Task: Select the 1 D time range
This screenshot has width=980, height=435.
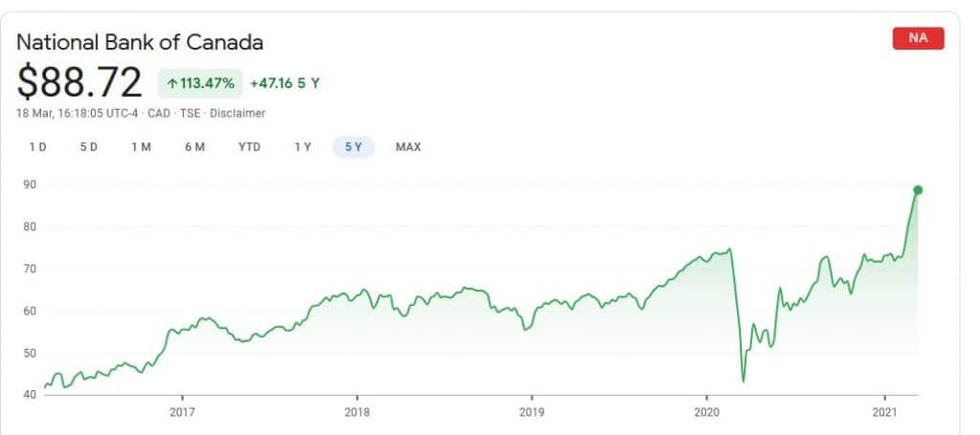Action: (37, 147)
